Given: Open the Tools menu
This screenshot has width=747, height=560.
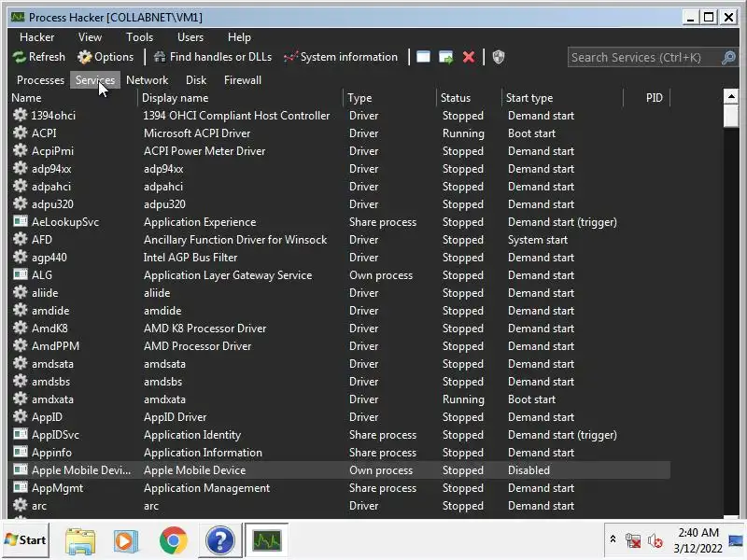Looking at the screenshot, I should 139,37.
